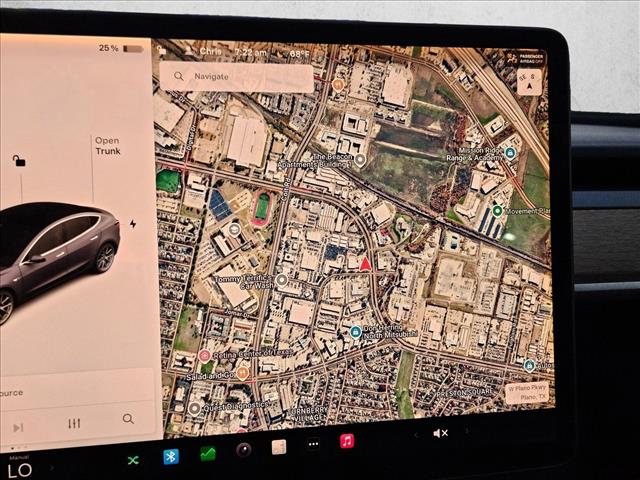
Task: Unmute the volume speaker icon
Action: [440, 433]
